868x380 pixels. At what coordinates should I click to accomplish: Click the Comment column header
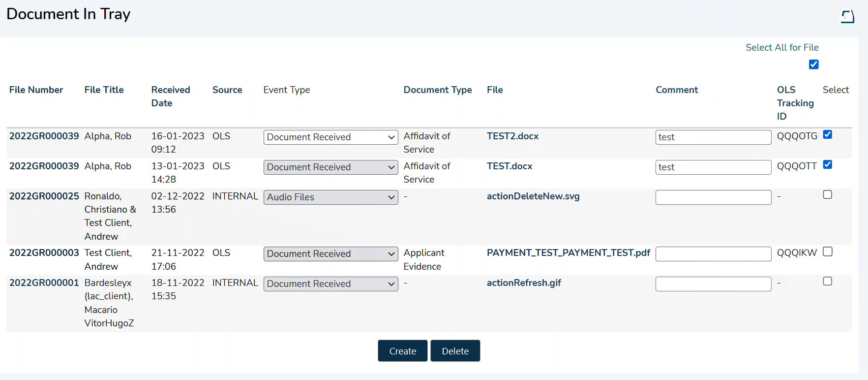pyautogui.click(x=677, y=90)
